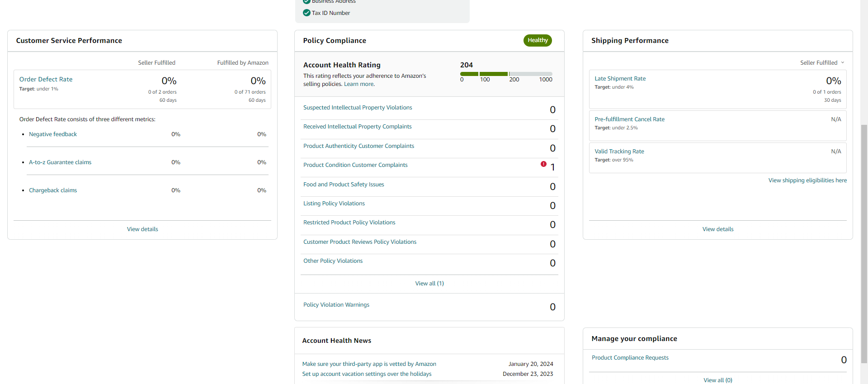The height and width of the screenshot is (384, 868).
Task: View details of Customer Service Performance
Action: click(142, 229)
